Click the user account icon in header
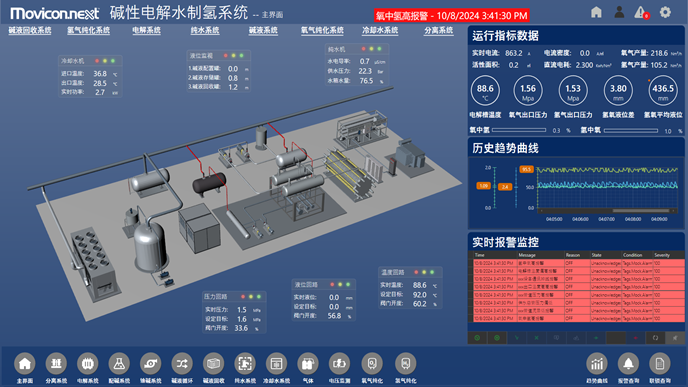The image size is (688, 387). click(x=619, y=12)
